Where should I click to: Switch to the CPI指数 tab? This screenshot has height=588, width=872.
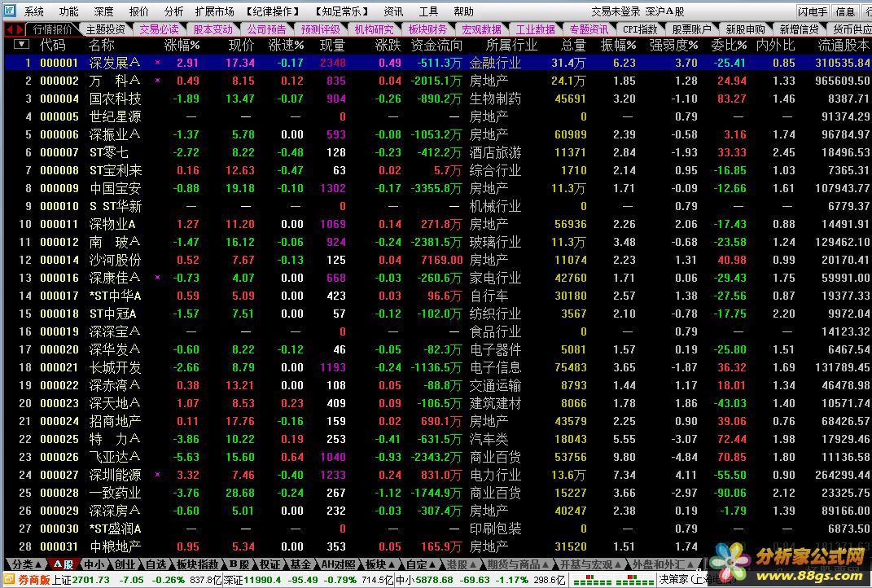point(640,29)
